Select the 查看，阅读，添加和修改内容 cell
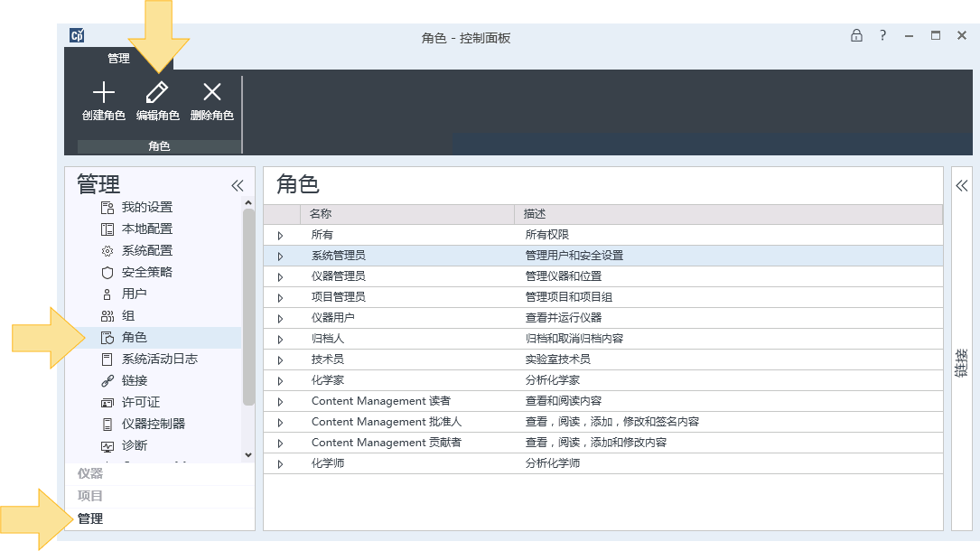Image resolution: width=980 pixels, height=551 pixels. tap(595, 443)
